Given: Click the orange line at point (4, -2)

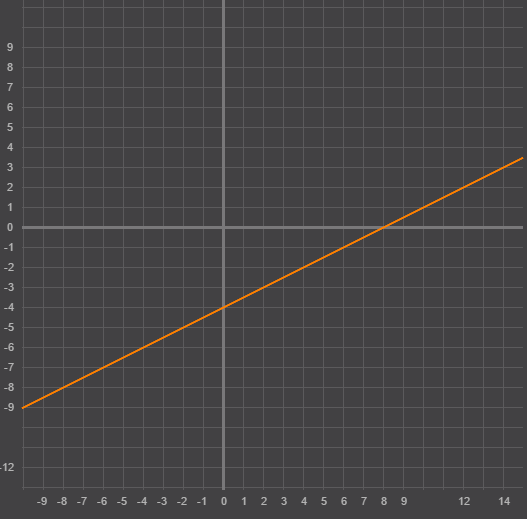Looking at the screenshot, I should pyautogui.click(x=303, y=268).
